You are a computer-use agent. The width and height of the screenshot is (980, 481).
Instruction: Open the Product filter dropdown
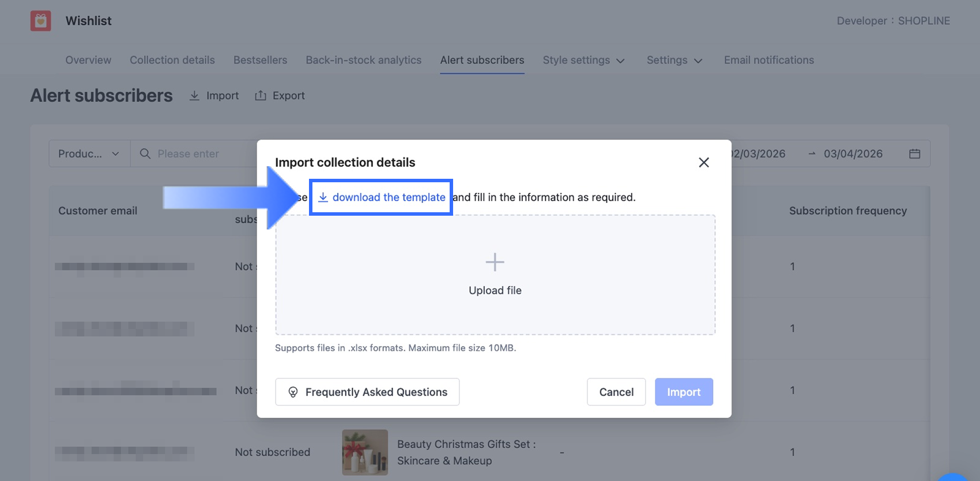pos(89,154)
